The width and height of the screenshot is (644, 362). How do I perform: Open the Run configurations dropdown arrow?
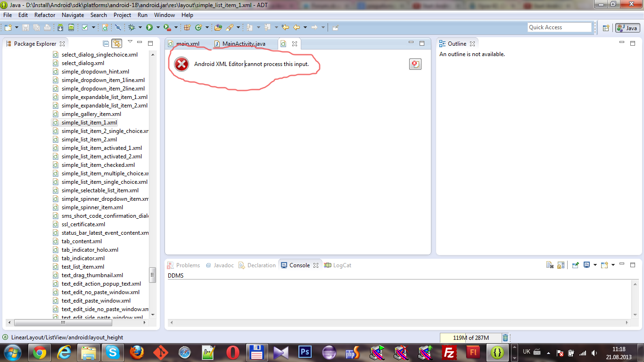click(x=158, y=27)
